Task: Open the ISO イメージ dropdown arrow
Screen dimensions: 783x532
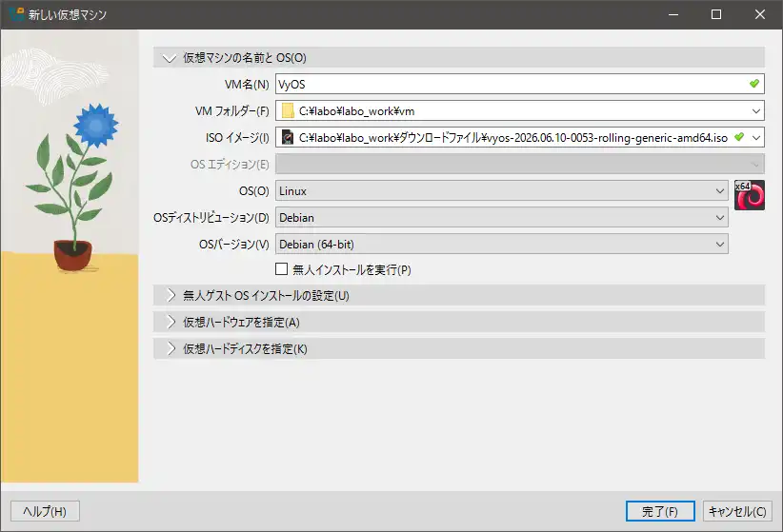Action: click(x=756, y=137)
